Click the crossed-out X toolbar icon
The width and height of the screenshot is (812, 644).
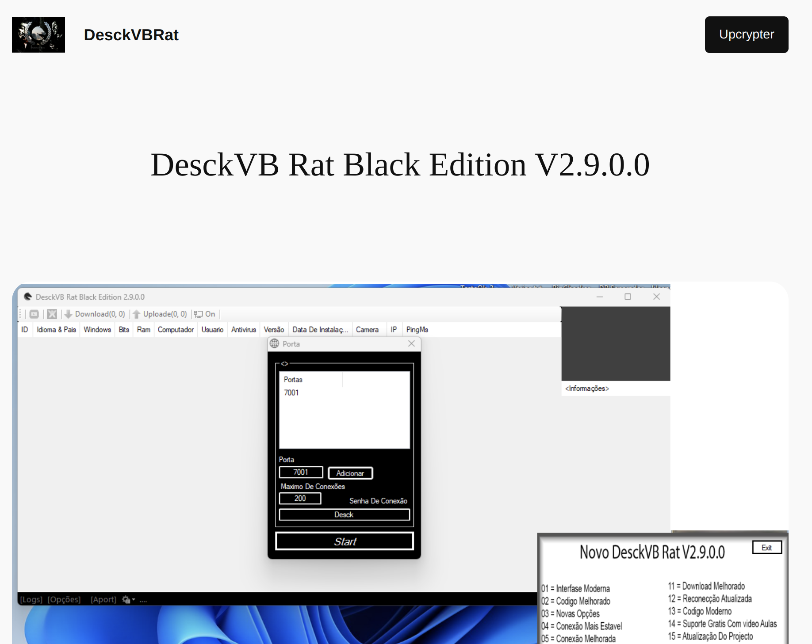click(52, 314)
